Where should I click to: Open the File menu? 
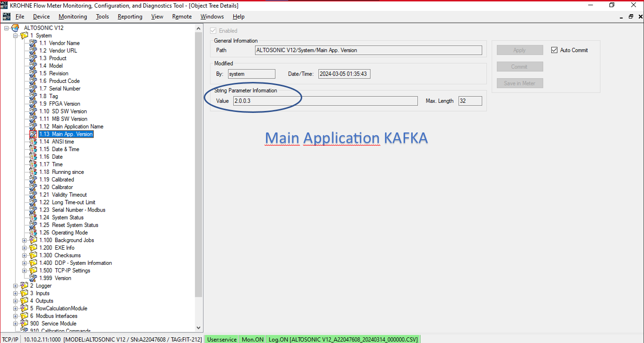pyautogui.click(x=20, y=17)
